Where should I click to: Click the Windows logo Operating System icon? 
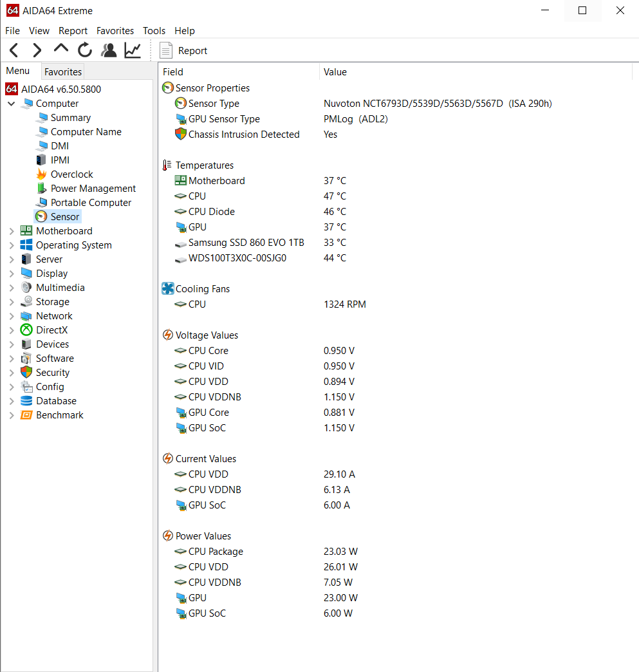pos(26,245)
